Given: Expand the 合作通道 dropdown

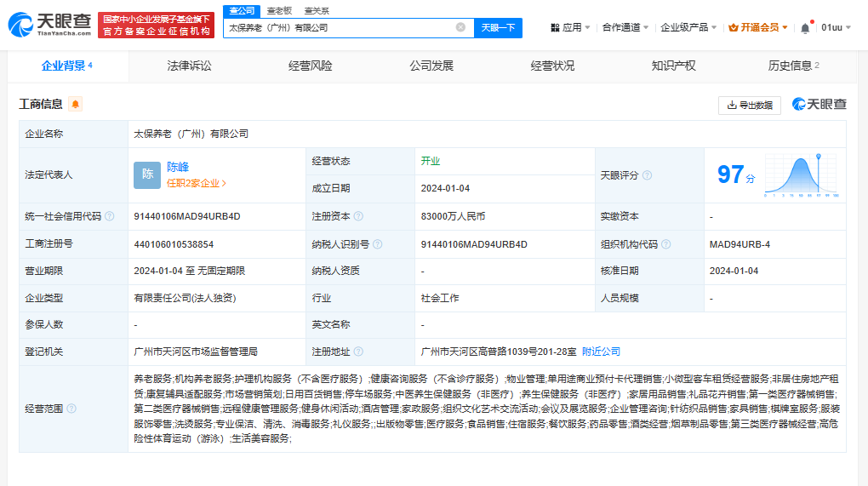Looking at the screenshot, I should tap(625, 27).
